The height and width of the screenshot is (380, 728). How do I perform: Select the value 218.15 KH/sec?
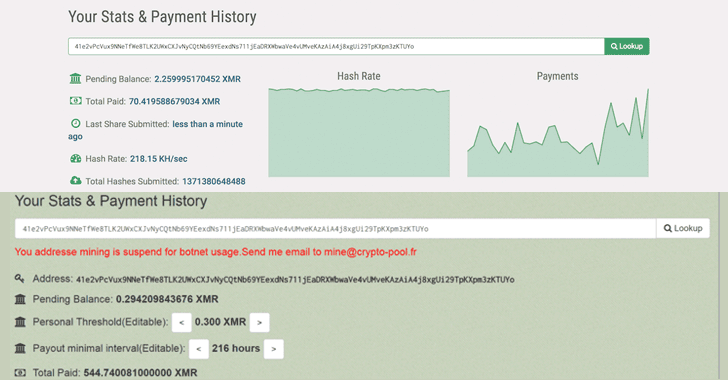(x=159, y=159)
